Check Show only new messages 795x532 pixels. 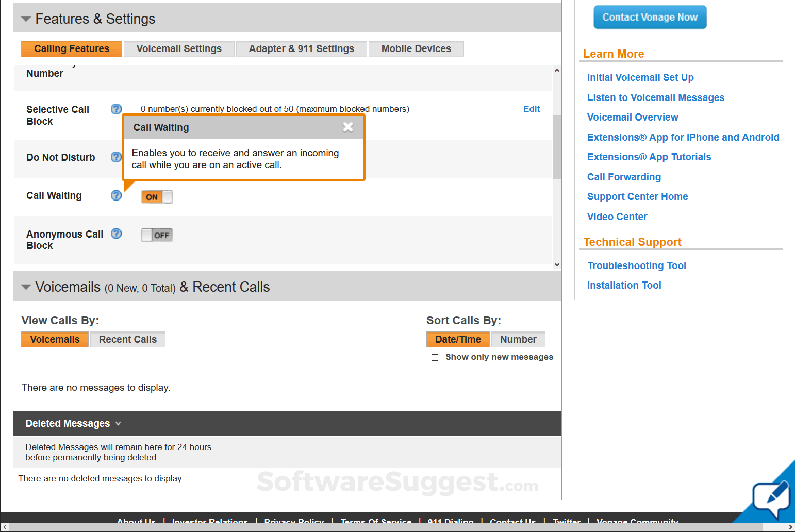435,357
